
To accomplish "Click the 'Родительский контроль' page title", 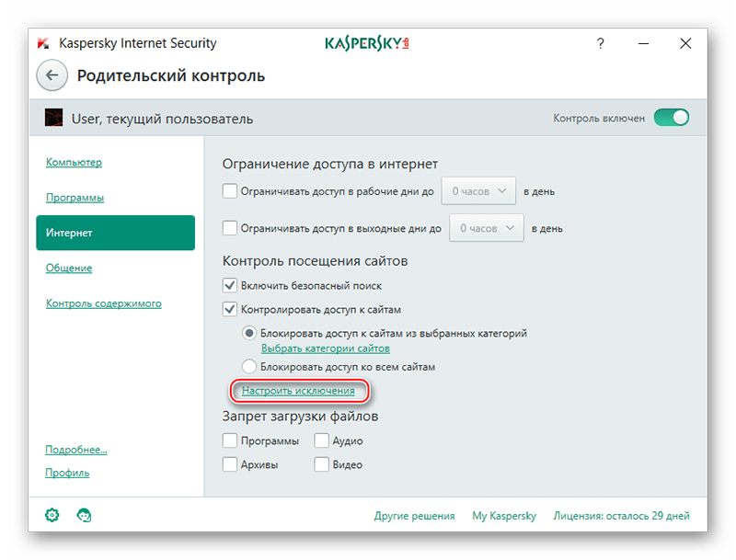I will point(171,75).
